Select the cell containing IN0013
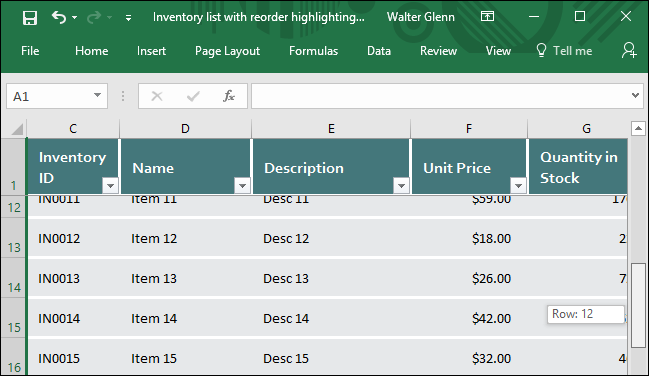This screenshot has width=649, height=376. point(73,278)
